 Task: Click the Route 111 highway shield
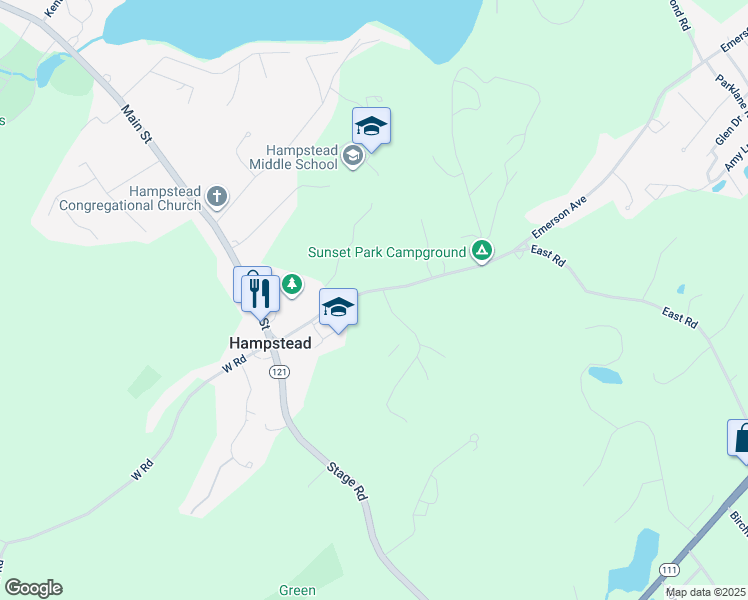(x=669, y=570)
